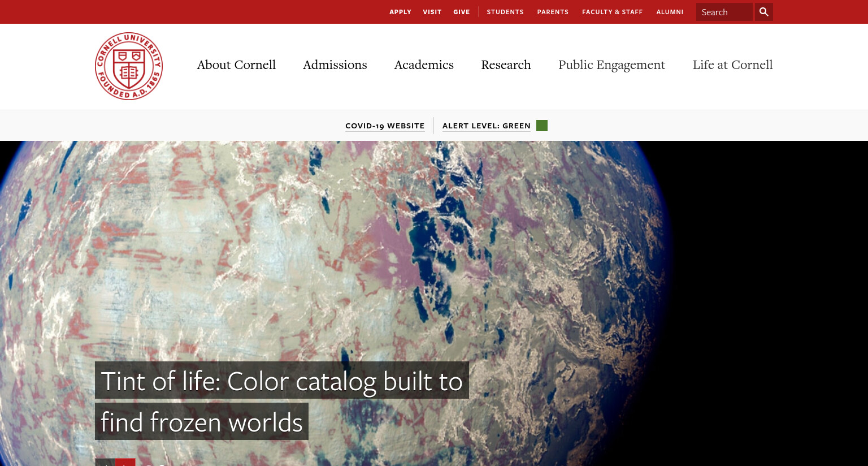Go to the Visit link

click(x=432, y=12)
